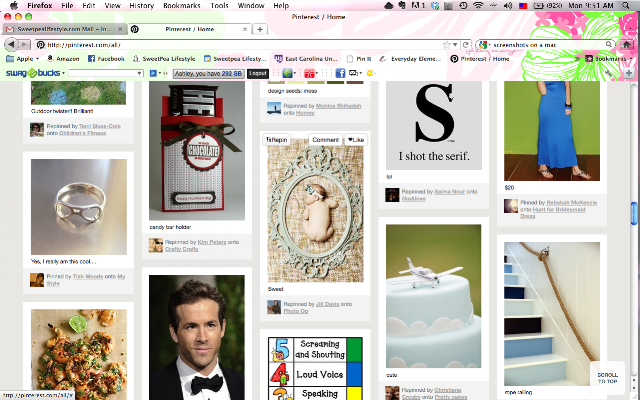Open the Amazon bookmark
Image resolution: width=640 pixels, height=400 pixels.
click(63, 59)
